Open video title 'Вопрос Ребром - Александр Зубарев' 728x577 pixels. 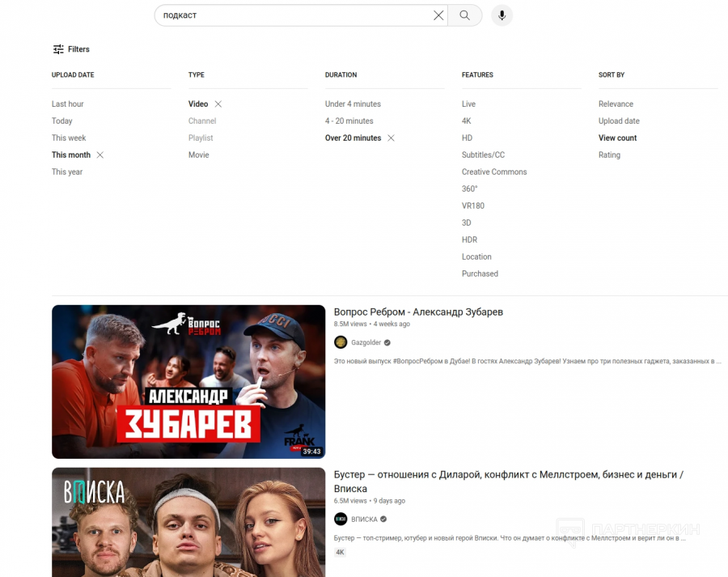click(x=418, y=312)
